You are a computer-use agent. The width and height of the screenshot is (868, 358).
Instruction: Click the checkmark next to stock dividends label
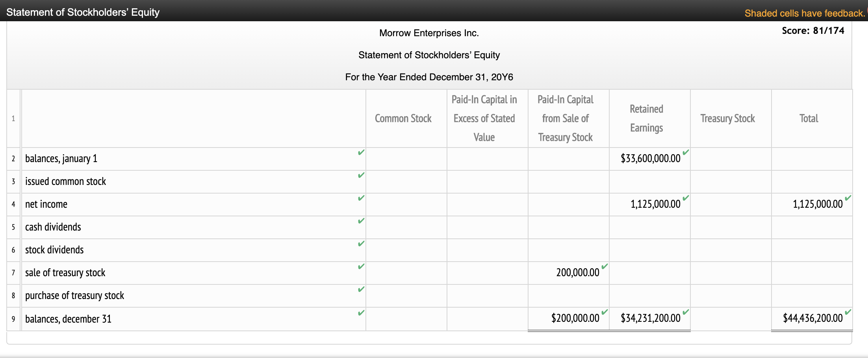pos(361,244)
